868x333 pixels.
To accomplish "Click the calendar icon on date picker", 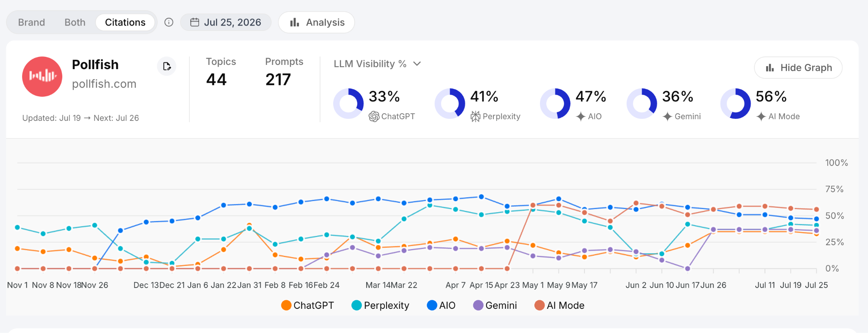I will click(x=195, y=22).
